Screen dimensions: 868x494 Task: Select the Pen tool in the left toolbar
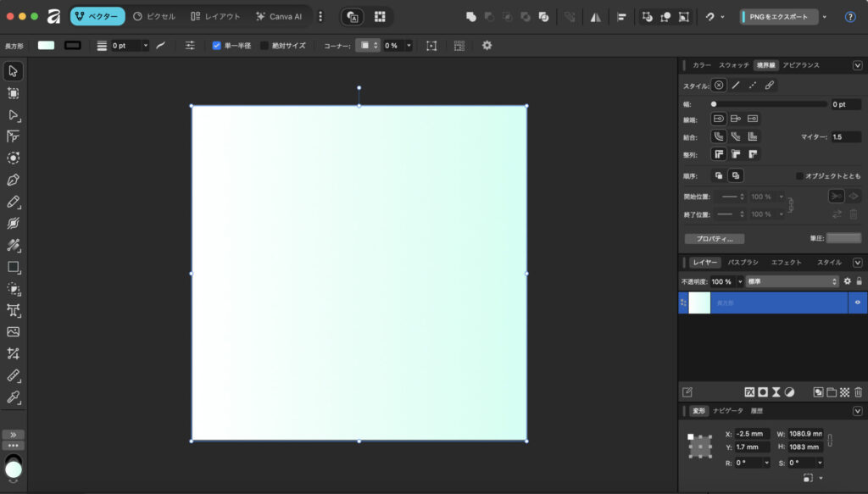(14, 180)
